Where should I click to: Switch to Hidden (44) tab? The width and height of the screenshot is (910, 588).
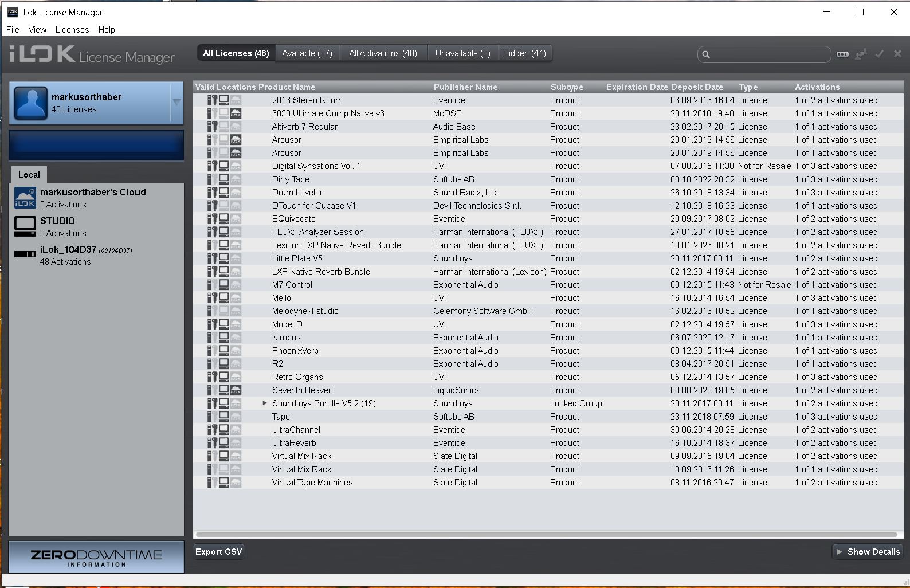tap(525, 53)
